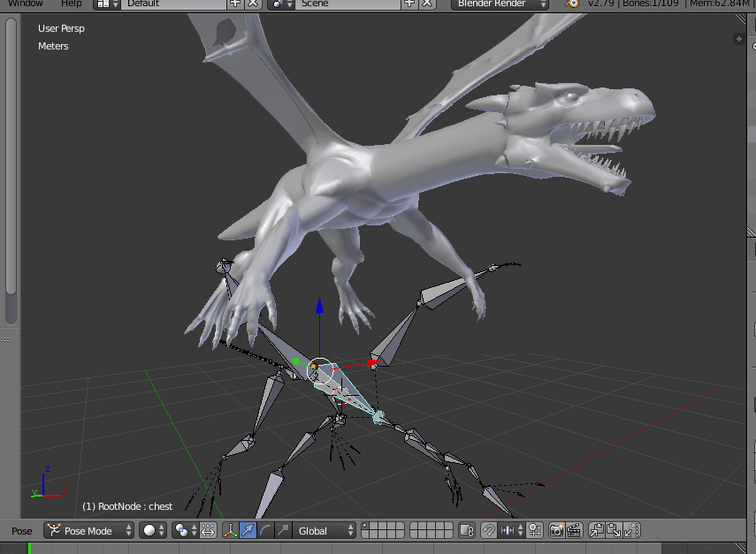Screen dimensions: 756x554
Task: Click the viewport shading sphere icon
Action: pos(149,530)
